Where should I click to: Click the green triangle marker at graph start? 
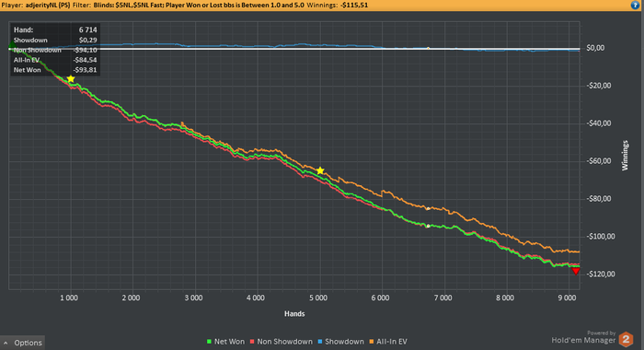pyautogui.click(x=11, y=44)
